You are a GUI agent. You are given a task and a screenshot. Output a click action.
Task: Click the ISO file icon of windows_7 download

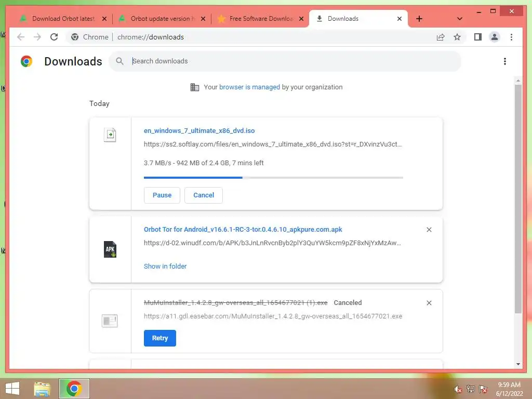point(110,135)
